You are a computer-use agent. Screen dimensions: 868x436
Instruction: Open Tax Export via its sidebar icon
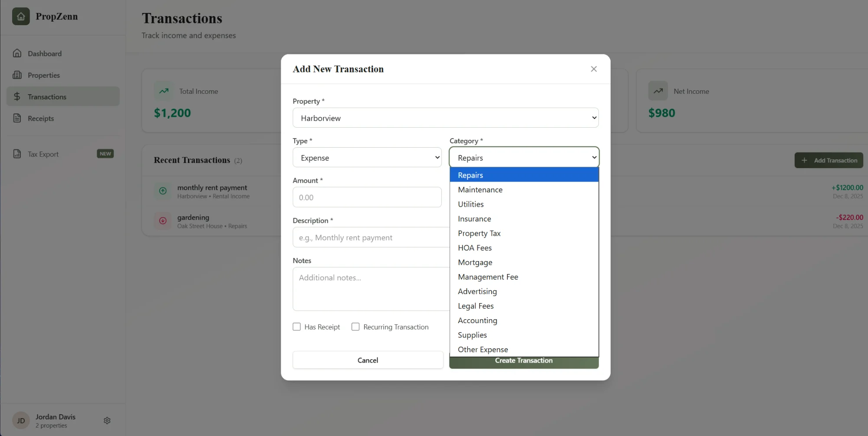(16, 154)
